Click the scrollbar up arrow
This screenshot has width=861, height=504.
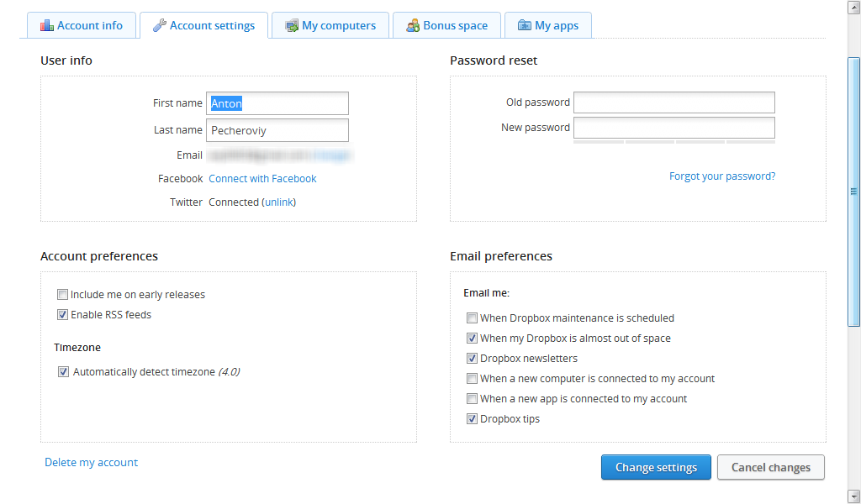click(854, 7)
